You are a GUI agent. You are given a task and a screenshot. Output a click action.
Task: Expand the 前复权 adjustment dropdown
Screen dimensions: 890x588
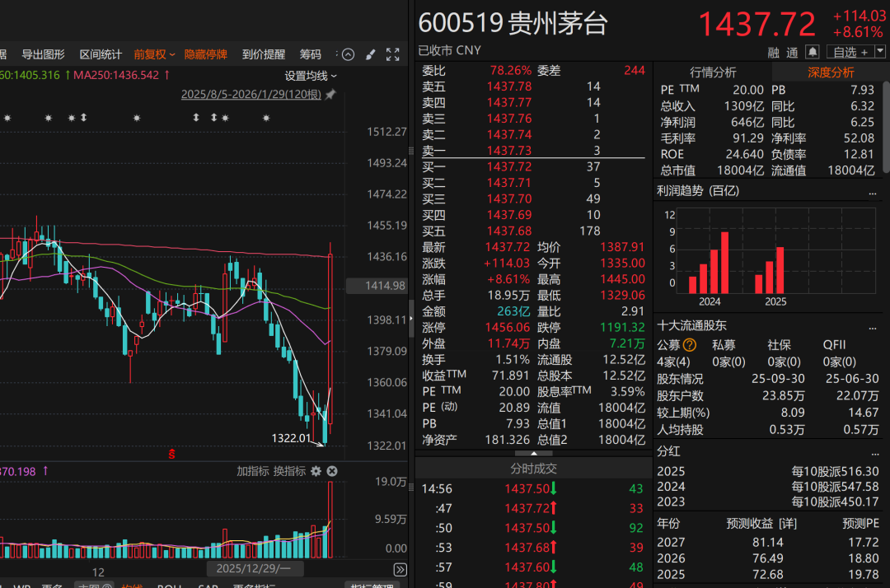click(x=154, y=54)
